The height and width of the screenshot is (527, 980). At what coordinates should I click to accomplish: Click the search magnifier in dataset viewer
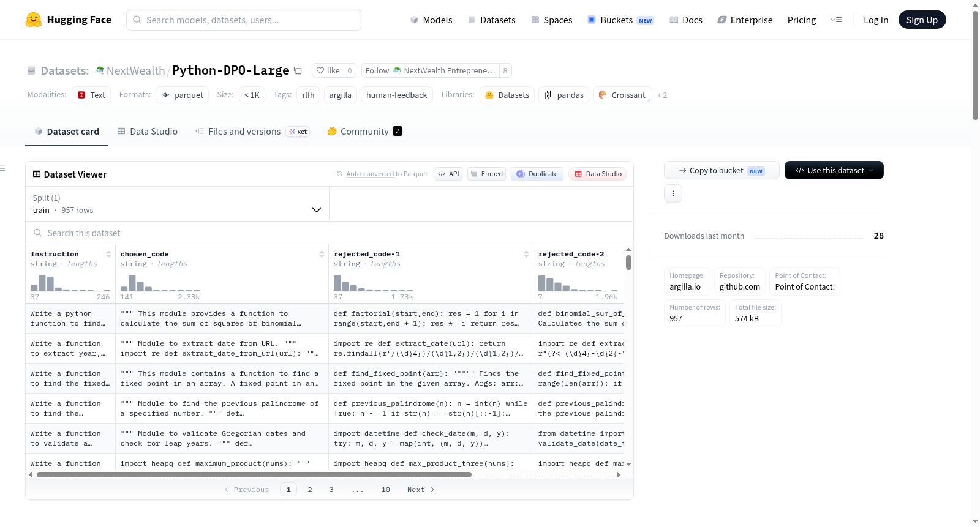click(x=38, y=233)
